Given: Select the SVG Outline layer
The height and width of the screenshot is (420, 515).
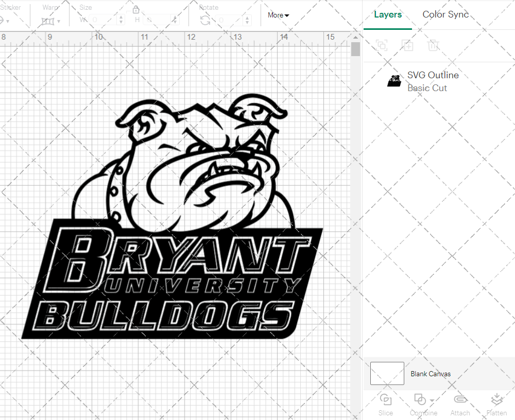Looking at the screenshot, I should pyautogui.click(x=433, y=75).
